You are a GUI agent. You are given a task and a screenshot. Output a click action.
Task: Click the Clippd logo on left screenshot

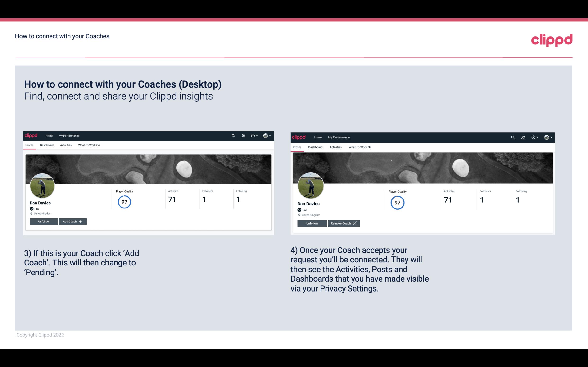pyautogui.click(x=31, y=135)
